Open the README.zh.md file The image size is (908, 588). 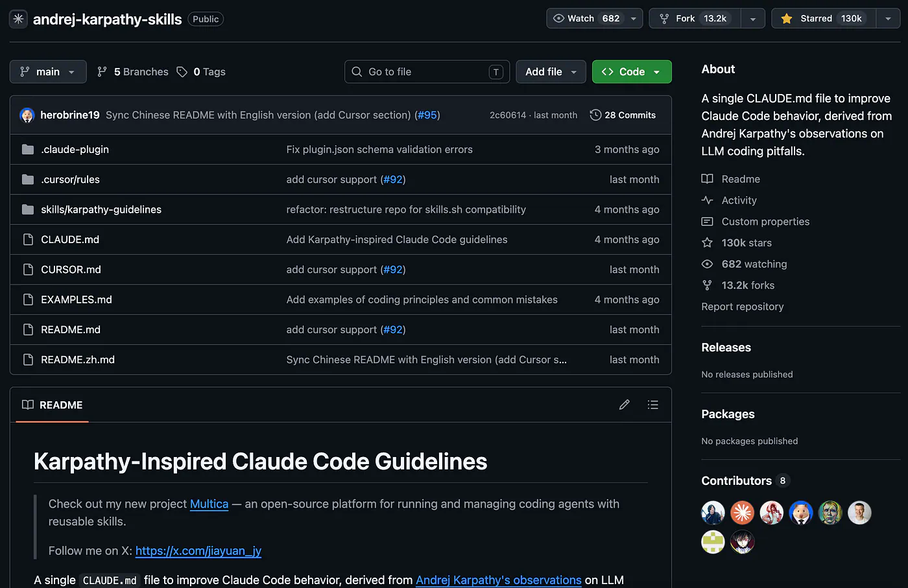tap(78, 360)
